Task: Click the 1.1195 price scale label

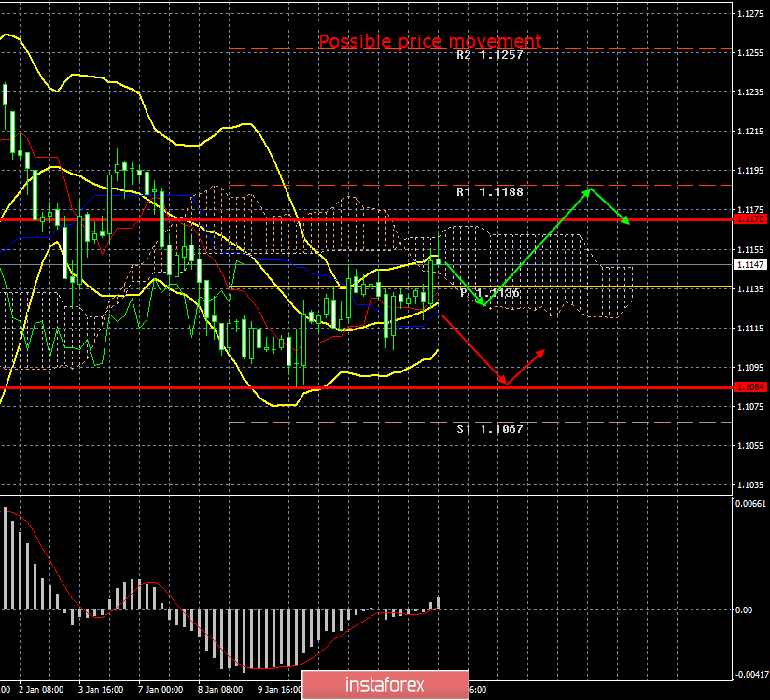Action: tap(750, 171)
